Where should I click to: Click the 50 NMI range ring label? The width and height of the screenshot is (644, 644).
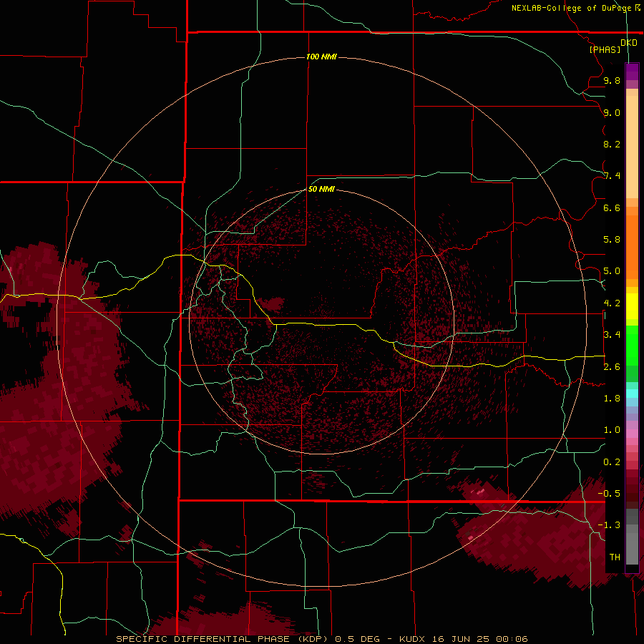tap(321, 189)
